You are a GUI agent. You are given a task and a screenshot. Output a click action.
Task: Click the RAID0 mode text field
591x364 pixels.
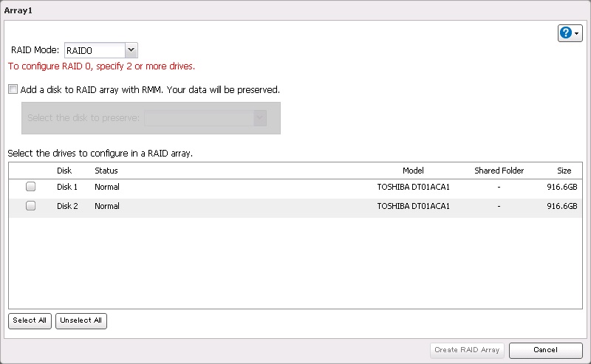click(x=94, y=50)
